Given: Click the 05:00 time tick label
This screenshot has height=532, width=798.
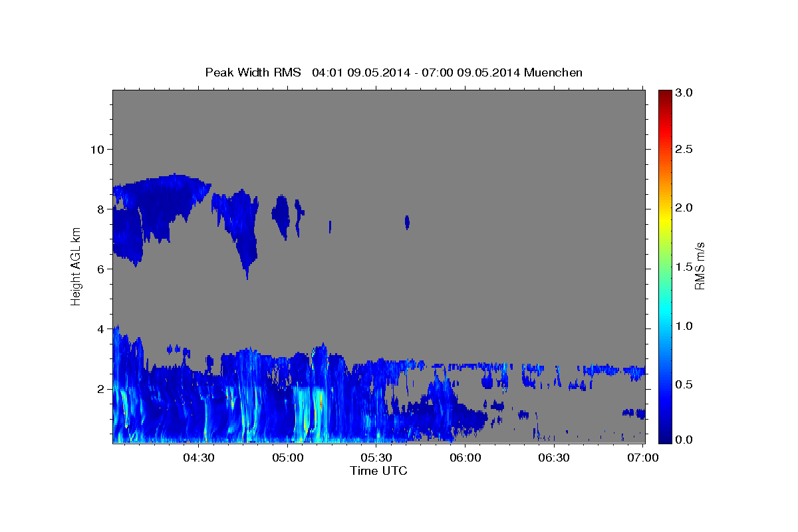Looking at the screenshot, I should pyautogui.click(x=287, y=458).
